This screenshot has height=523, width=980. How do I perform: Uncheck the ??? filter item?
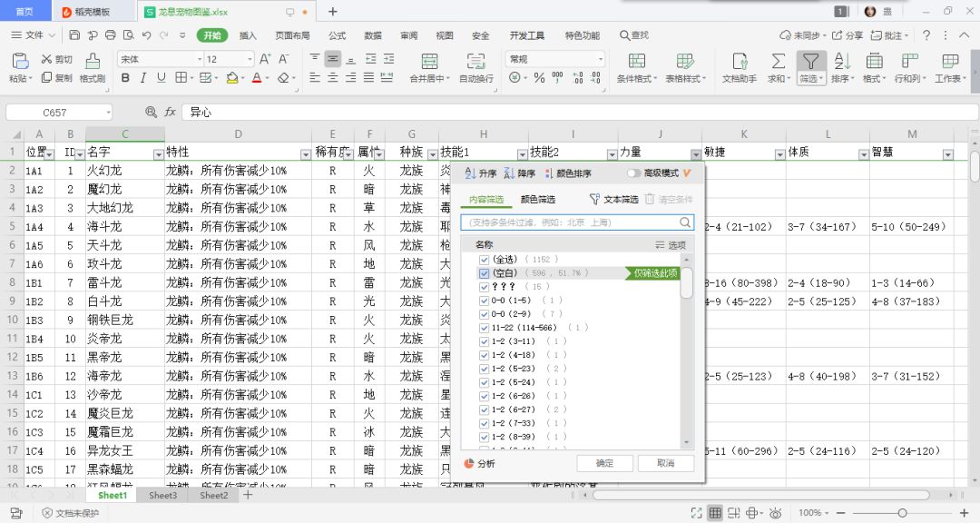coord(484,287)
